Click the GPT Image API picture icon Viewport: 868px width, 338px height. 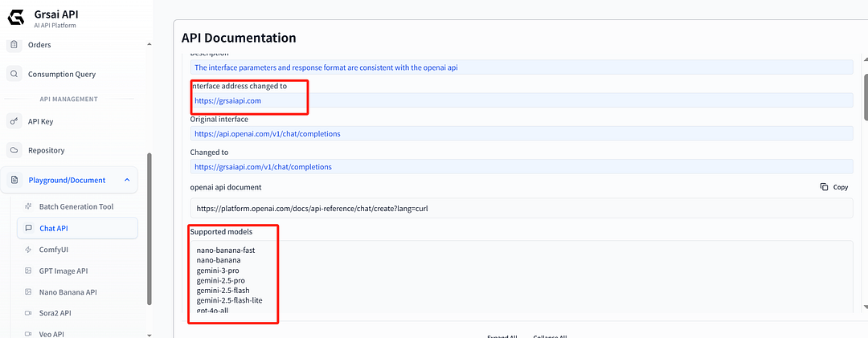pos(28,271)
